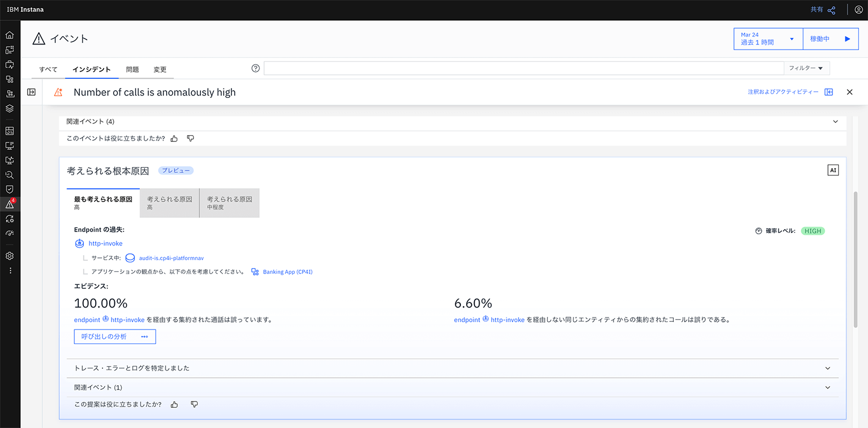Open the Settings gear in sidebar
This screenshot has height=428, width=868.
(x=10, y=256)
